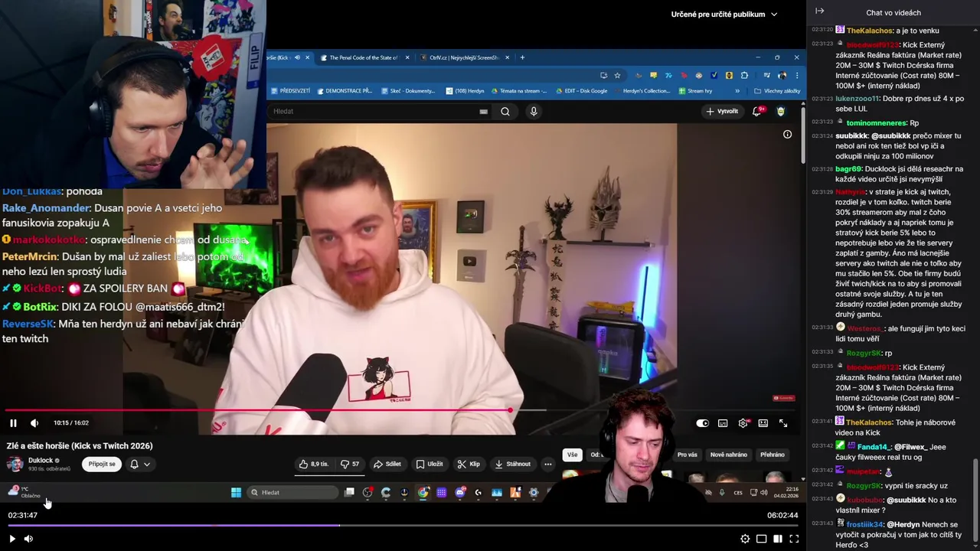The image size is (980, 551).
Task: Toggle YouTube fullscreen icon
Action: click(x=783, y=423)
